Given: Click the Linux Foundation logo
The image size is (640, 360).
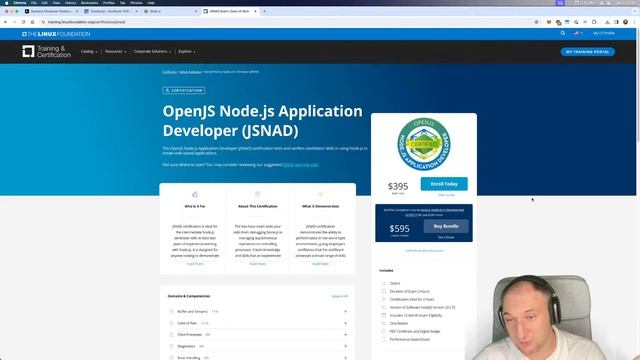Looking at the screenshot, I should tap(56, 34).
